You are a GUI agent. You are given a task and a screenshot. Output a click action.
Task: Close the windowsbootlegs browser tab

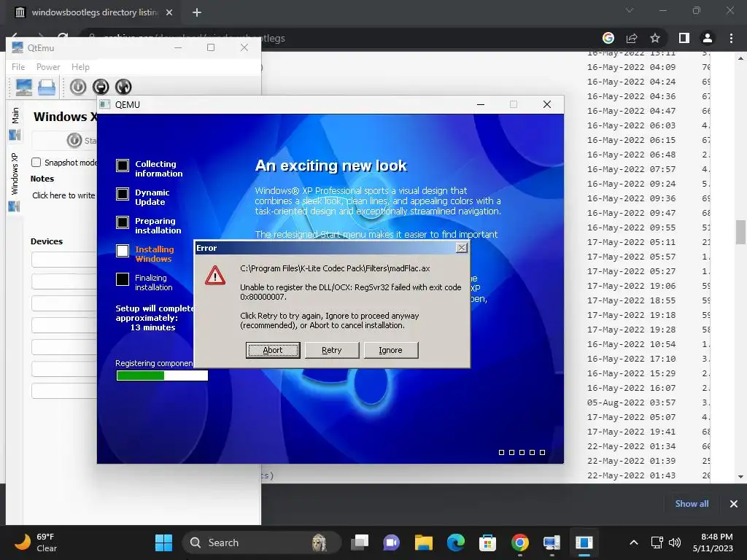click(169, 12)
